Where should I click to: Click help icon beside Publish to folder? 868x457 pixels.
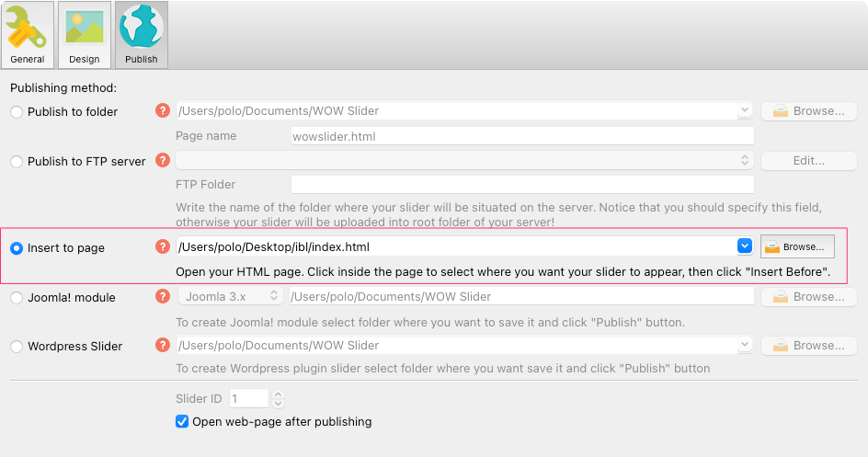click(164, 111)
